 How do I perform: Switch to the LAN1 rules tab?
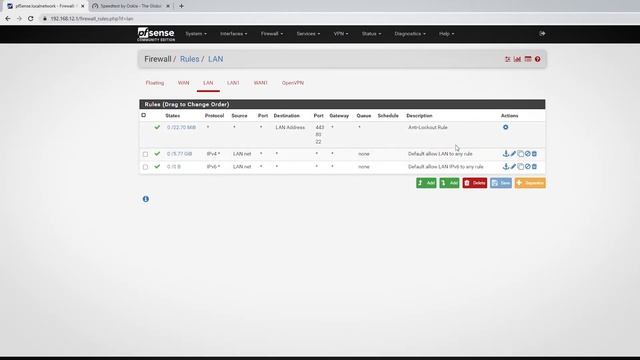pyautogui.click(x=233, y=83)
